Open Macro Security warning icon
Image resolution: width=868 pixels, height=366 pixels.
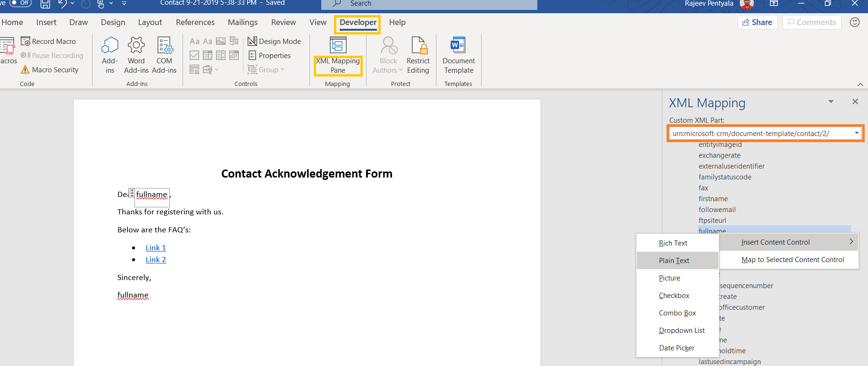pos(25,70)
